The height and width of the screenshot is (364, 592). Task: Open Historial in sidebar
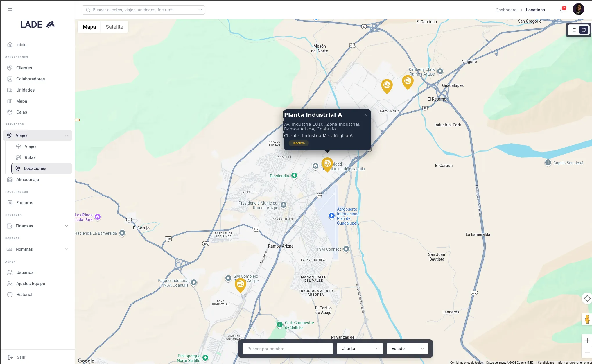(37, 295)
